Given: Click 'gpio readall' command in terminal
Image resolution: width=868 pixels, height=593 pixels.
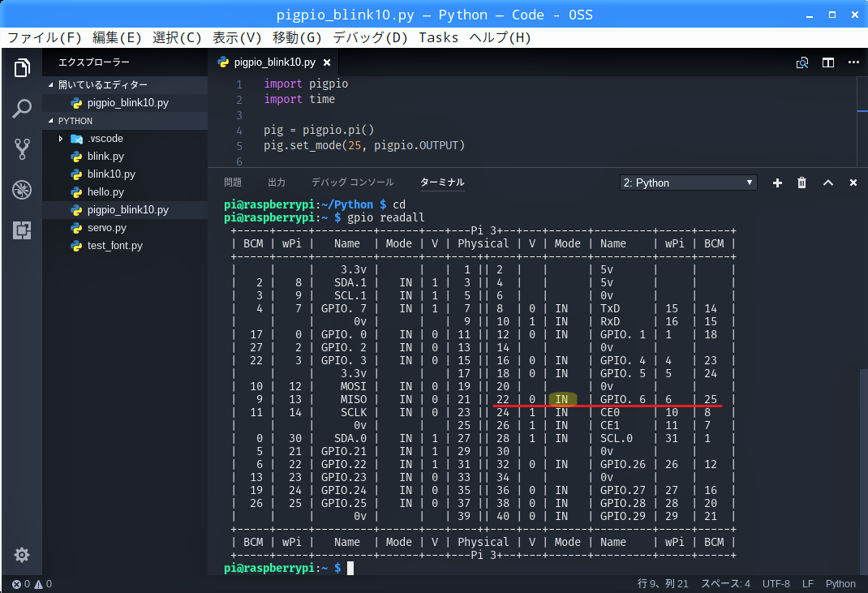Looking at the screenshot, I should coord(386,217).
